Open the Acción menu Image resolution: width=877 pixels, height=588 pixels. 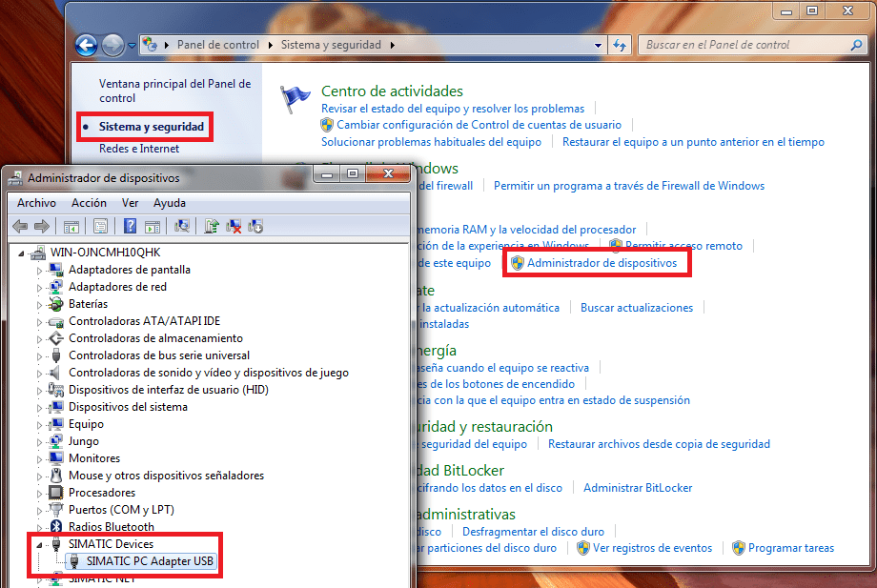click(x=89, y=203)
